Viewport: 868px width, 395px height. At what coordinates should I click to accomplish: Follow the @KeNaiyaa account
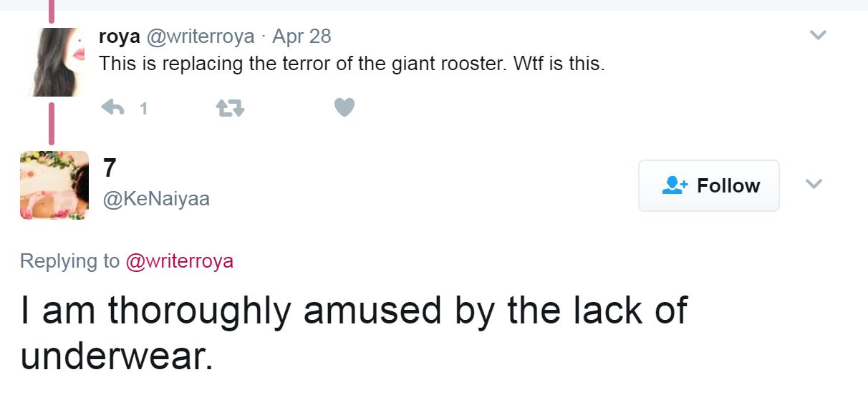pyautogui.click(x=709, y=185)
